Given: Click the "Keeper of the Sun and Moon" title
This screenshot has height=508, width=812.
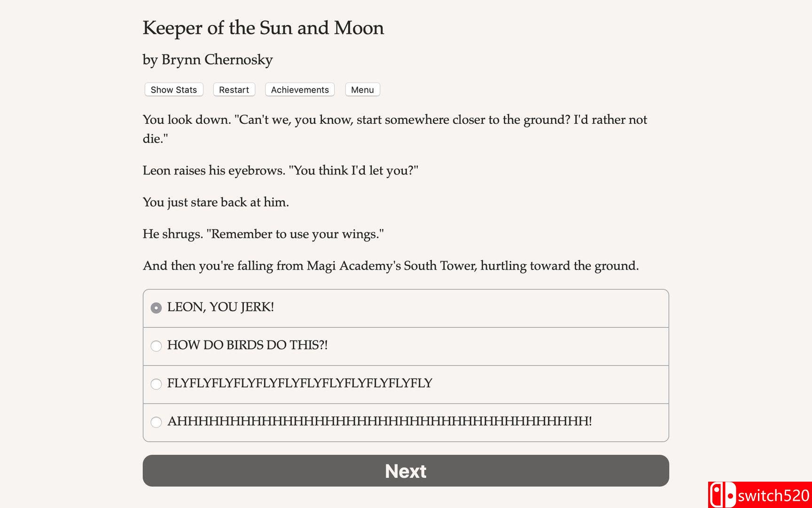Looking at the screenshot, I should pos(263,28).
